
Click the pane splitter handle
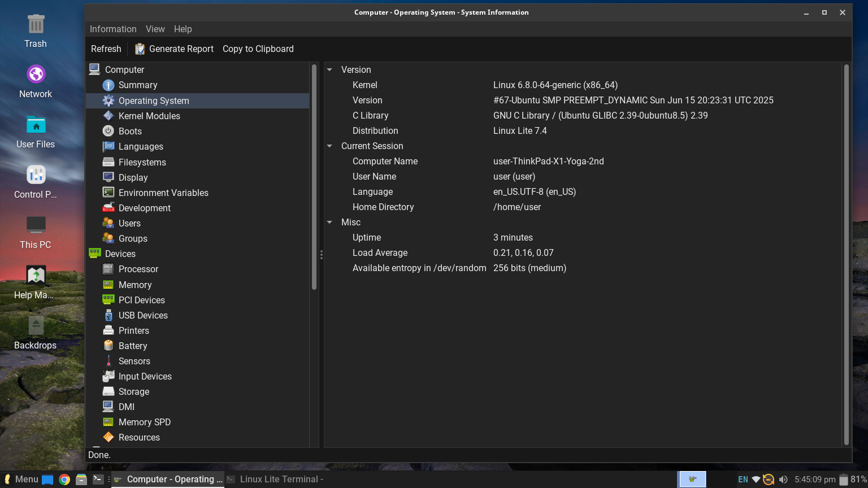(322, 255)
